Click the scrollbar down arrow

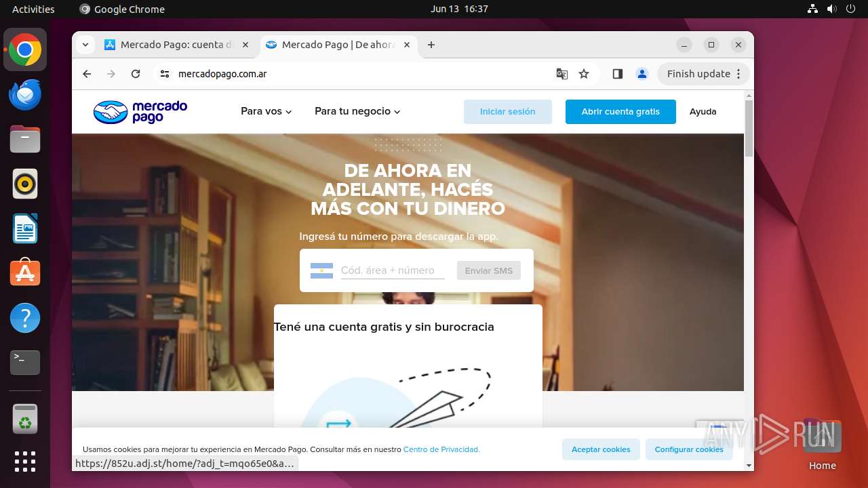749,466
